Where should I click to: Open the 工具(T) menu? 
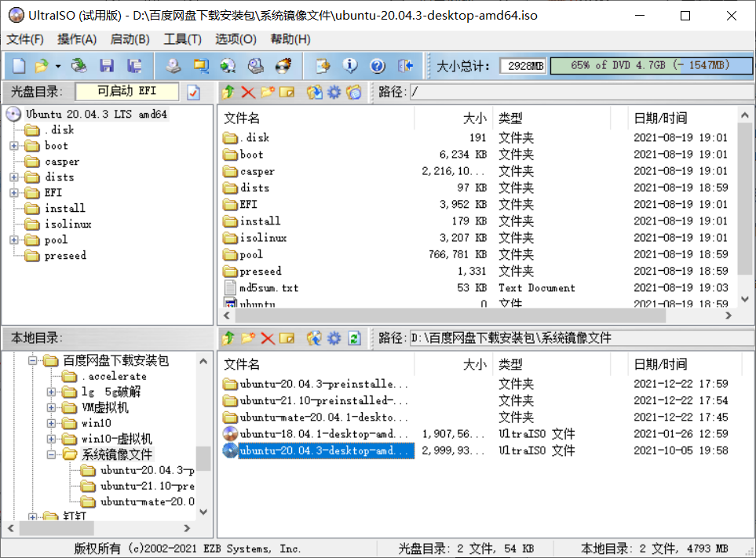click(x=182, y=39)
